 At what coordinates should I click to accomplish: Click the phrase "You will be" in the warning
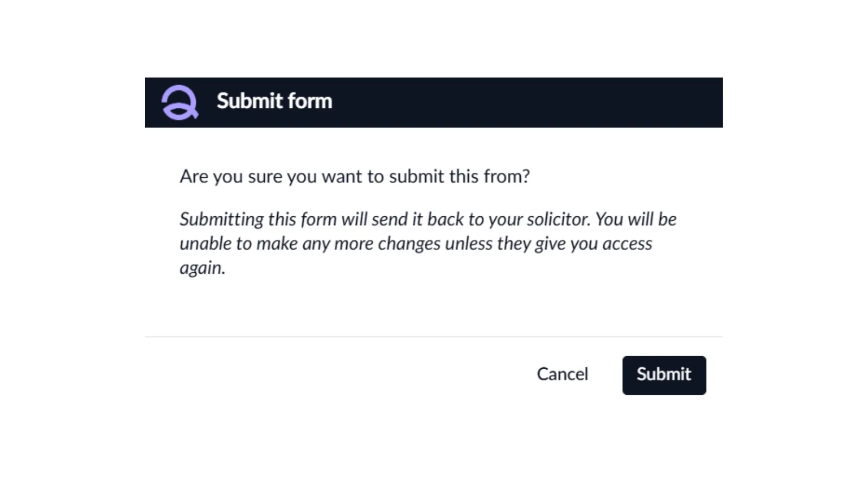click(636, 219)
